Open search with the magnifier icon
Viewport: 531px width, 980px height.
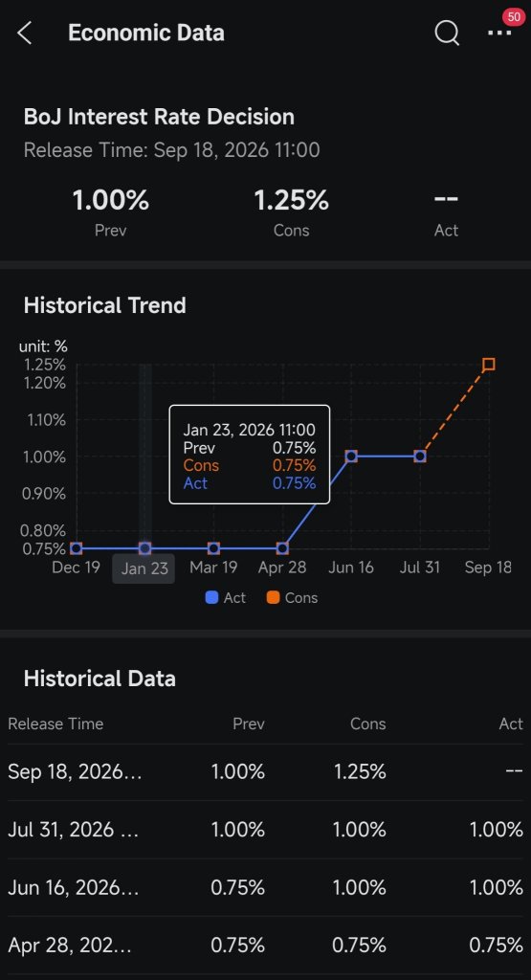pyautogui.click(x=447, y=33)
